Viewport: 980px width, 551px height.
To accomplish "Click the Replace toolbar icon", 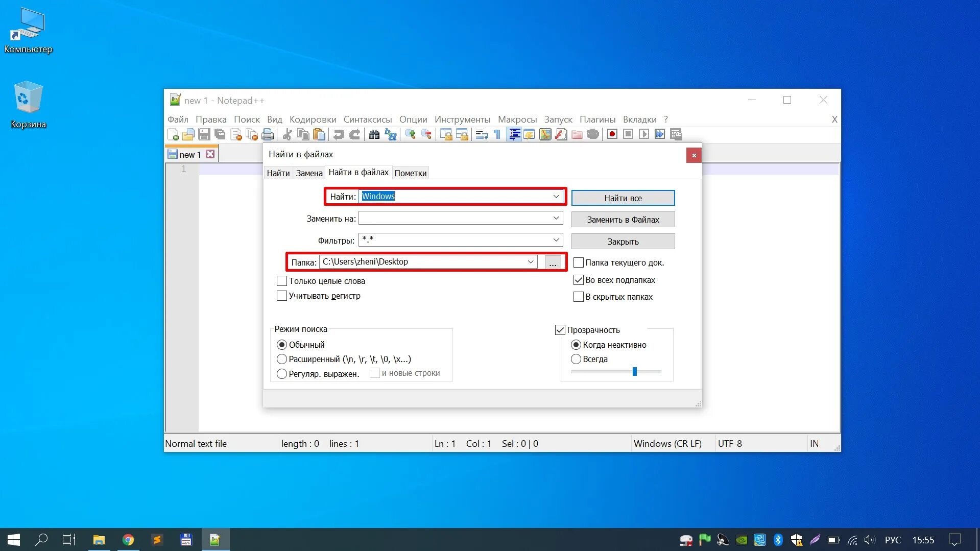I will click(x=391, y=134).
